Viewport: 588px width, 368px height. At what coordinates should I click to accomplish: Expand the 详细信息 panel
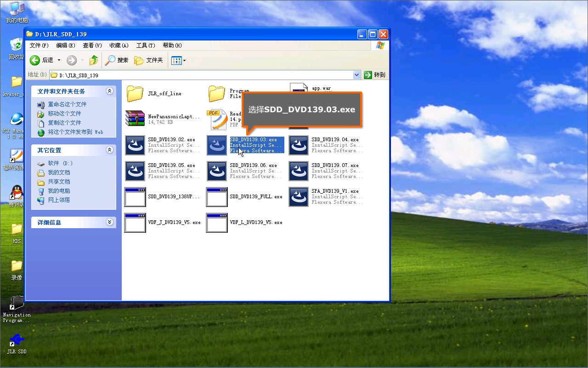click(x=109, y=222)
